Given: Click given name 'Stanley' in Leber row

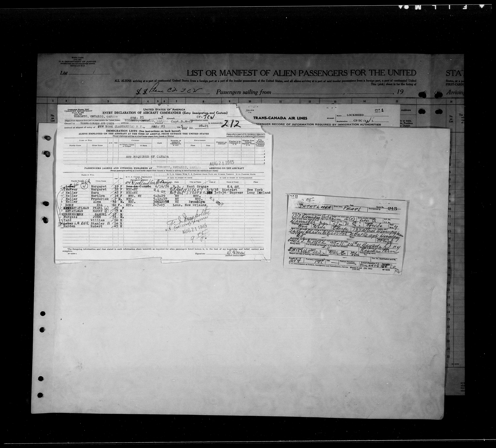Looking at the screenshot, I should 98,223.
